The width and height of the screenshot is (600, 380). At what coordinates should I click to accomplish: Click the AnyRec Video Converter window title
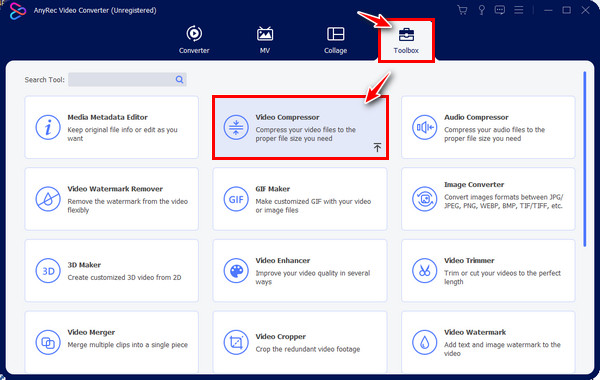click(95, 10)
